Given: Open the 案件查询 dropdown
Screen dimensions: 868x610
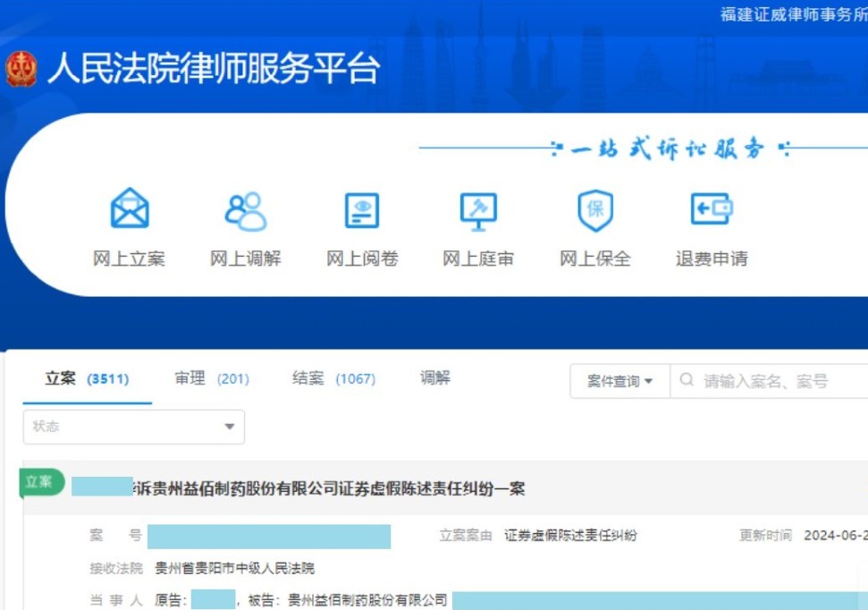Looking at the screenshot, I should tap(620, 381).
